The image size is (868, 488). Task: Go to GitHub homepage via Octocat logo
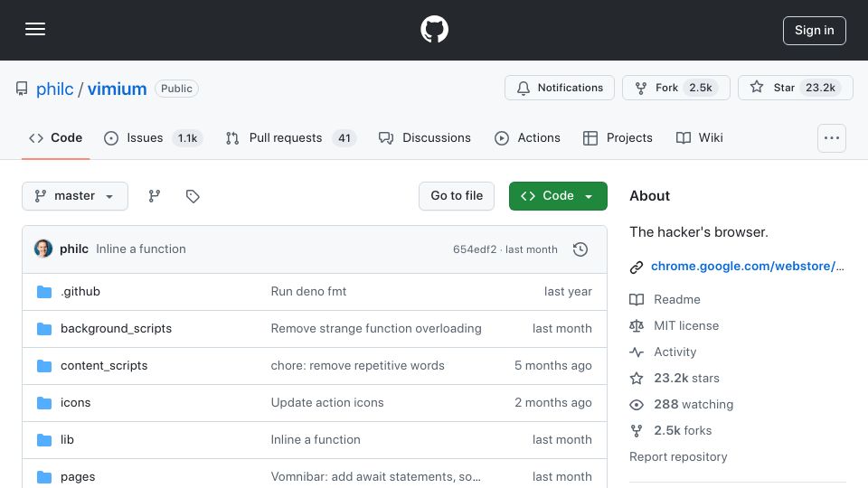[x=434, y=29]
